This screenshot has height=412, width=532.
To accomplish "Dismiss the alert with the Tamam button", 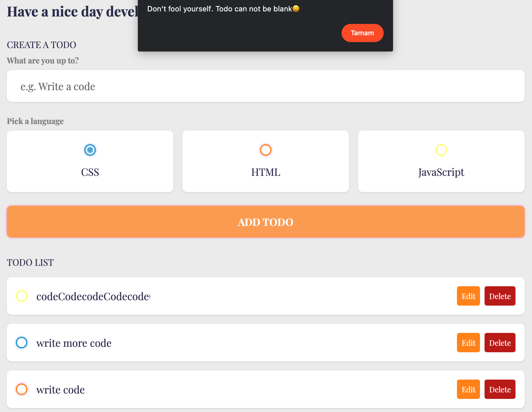I will click(x=362, y=33).
